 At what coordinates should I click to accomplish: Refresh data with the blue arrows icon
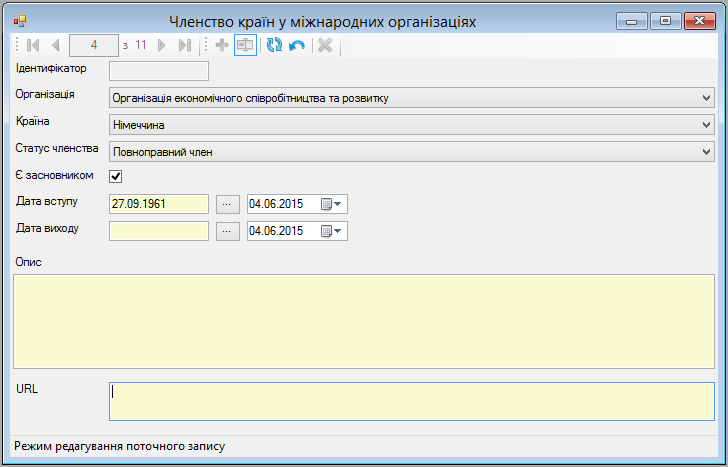(x=274, y=45)
